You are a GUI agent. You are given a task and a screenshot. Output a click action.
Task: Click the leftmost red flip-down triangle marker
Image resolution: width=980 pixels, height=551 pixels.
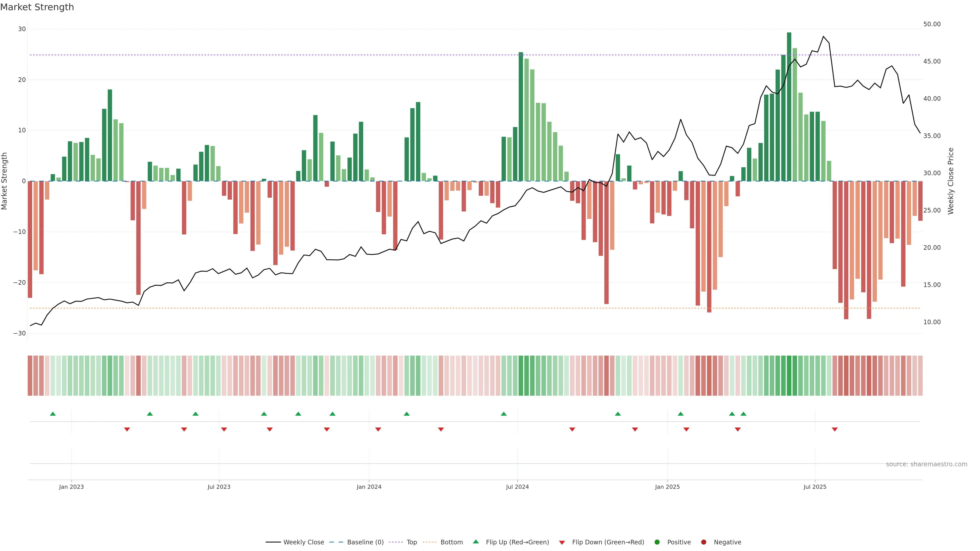pyautogui.click(x=127, y=429)
